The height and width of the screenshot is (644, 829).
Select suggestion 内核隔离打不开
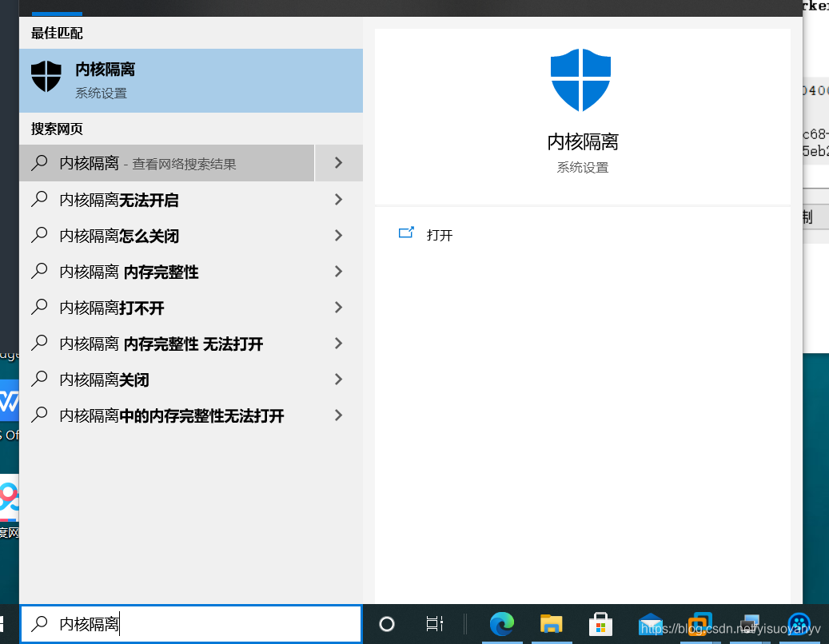[x=112, y=308]
